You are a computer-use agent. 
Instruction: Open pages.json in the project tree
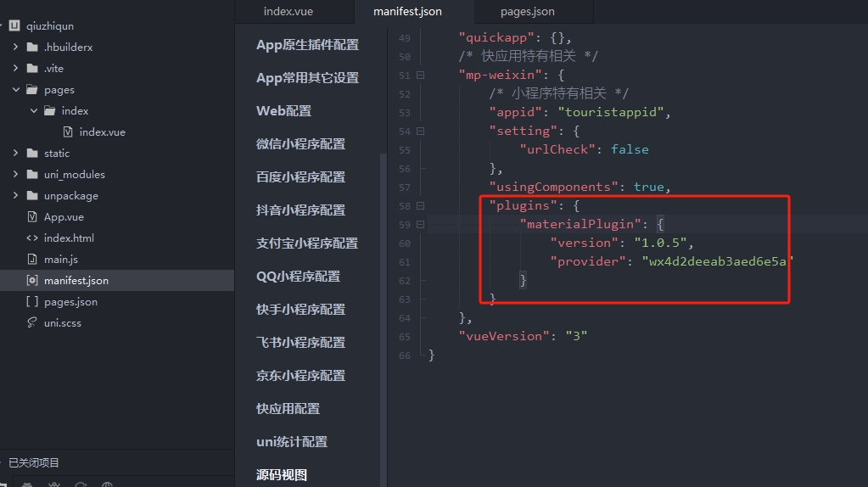pyautogui.click(x=71, y=301)
